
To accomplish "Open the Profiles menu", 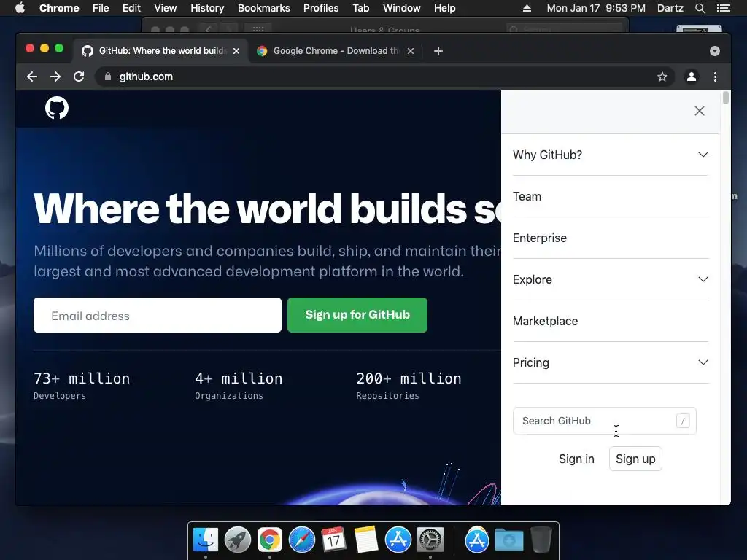I will tap(321, 8).
